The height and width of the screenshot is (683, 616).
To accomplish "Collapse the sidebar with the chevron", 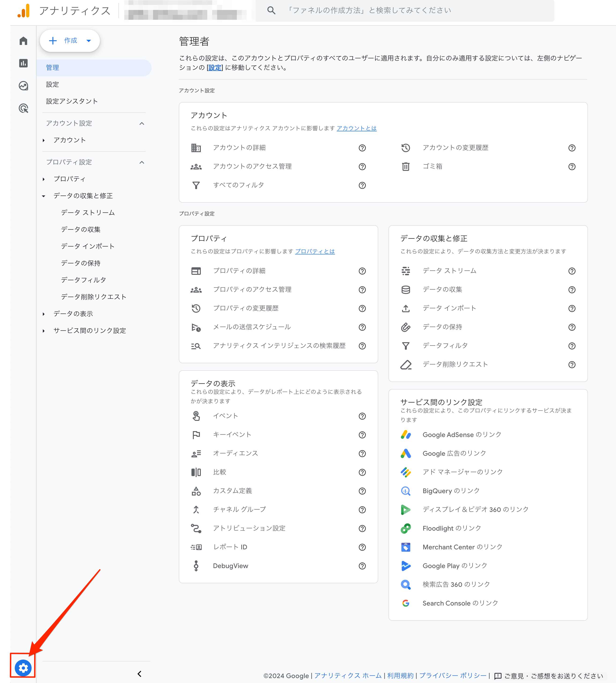I will (x=139, y=674).
